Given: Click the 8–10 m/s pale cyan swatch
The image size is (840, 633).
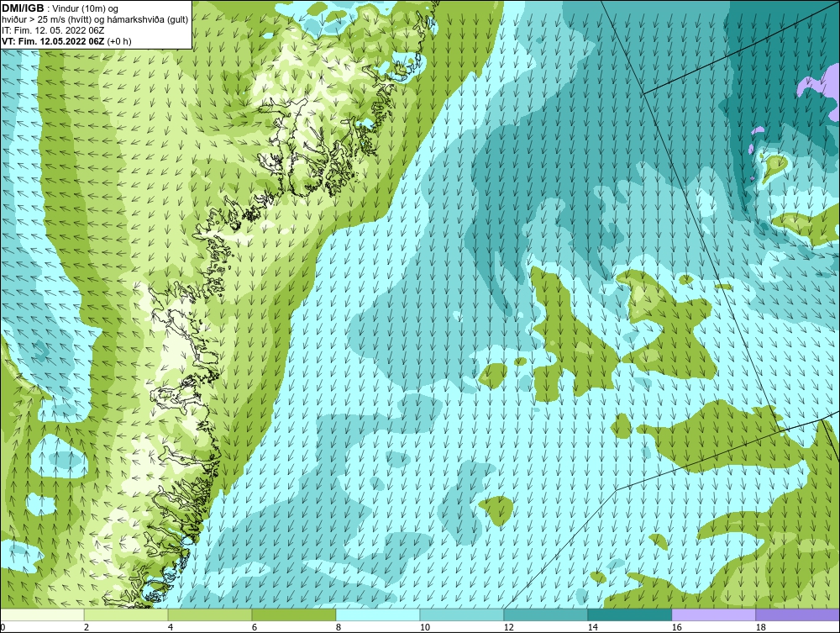Looking at the screenshot, I should pyautogui.click(x=378, y=615).
